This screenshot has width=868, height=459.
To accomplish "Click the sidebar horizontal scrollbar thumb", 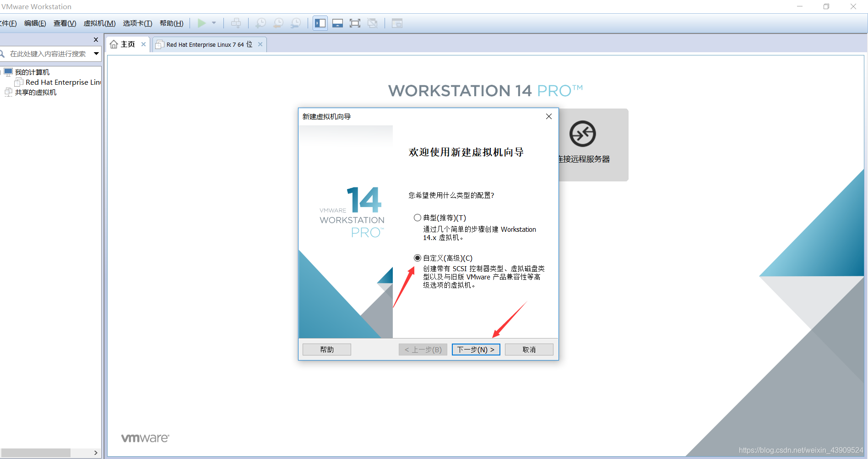I will (x=36, y=453).
